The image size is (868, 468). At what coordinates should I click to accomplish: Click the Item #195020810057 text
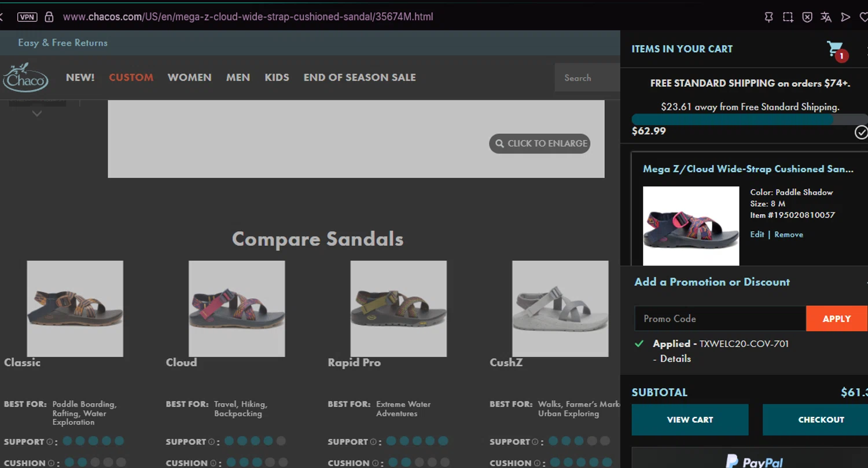click(x=792, y=215)
